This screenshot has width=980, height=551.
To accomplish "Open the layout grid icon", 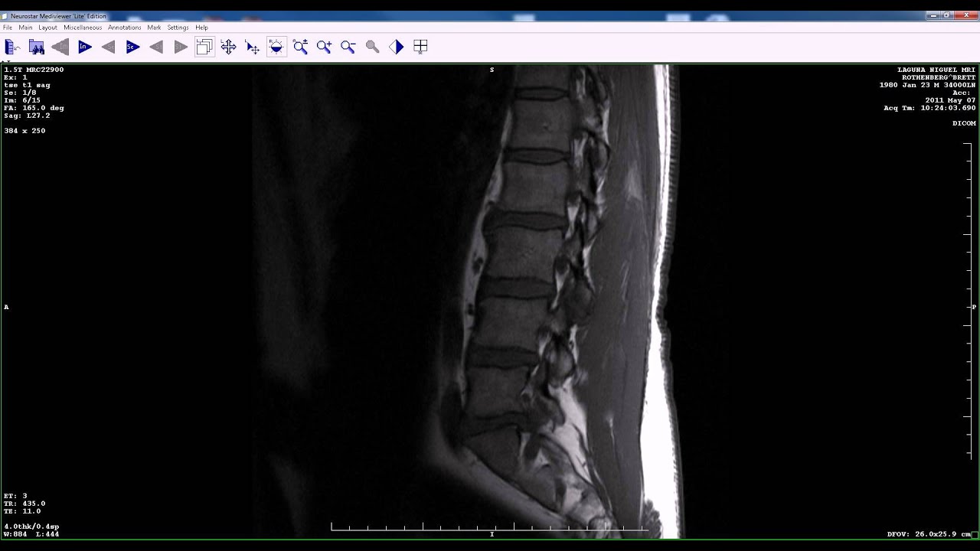I will point(420,47).
